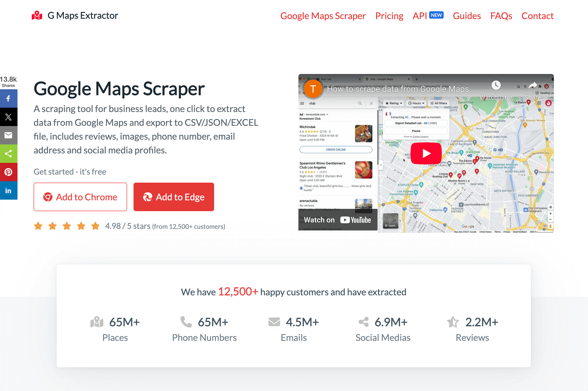This screenshot has width=588, height=391.
Task: Open the FAQs page
Action: click(501, 16)
